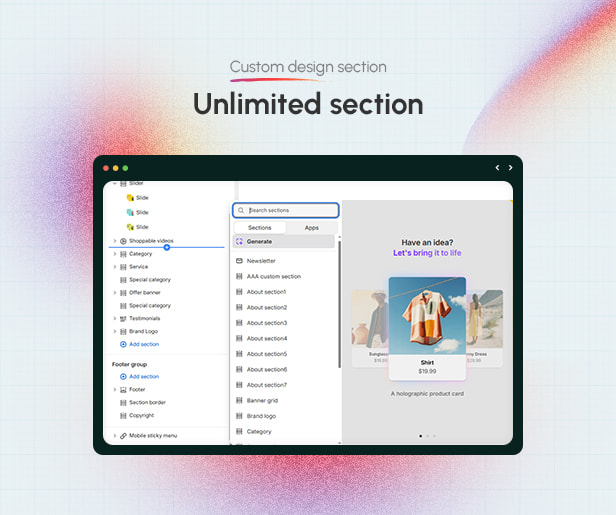Expand the Offer banner section
Viewport: 616px width, 515px height.
(114, 293)
